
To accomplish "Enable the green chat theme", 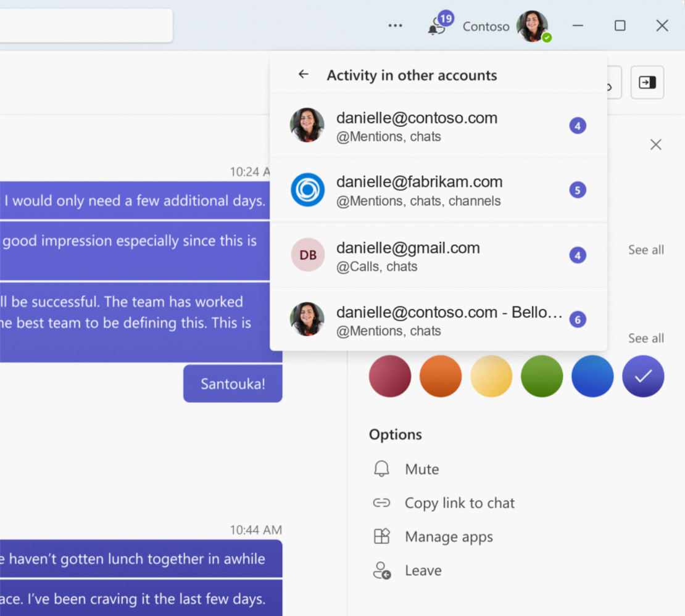I will tap(542, 376).
